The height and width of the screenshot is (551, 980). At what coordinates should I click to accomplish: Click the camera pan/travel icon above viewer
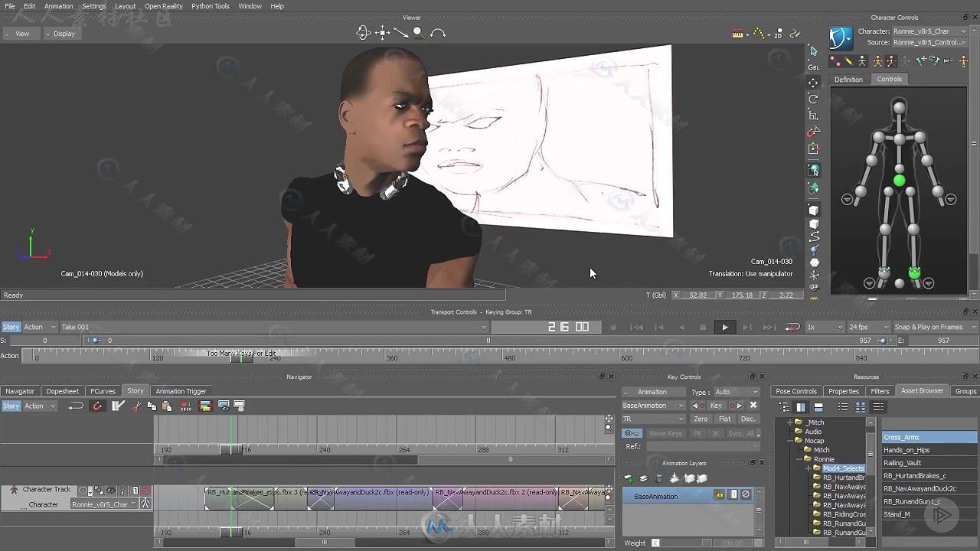point(382,33)
